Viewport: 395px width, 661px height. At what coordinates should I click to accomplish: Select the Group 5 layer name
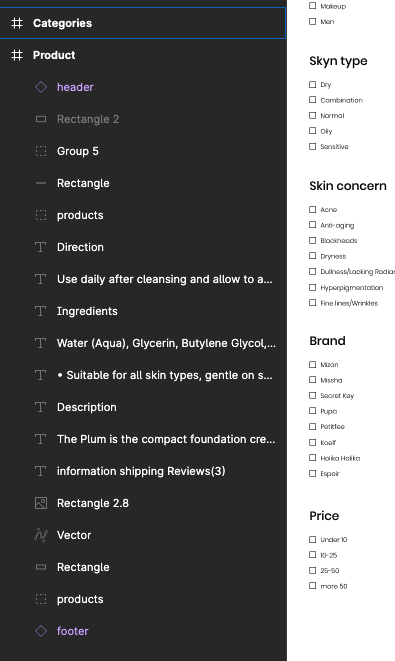(x=78, y=151)
